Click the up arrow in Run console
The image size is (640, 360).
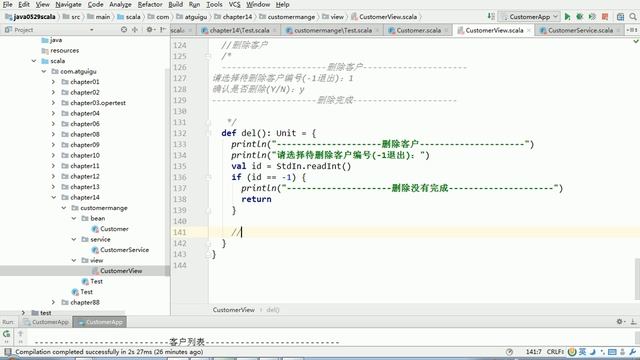[20, 334]
